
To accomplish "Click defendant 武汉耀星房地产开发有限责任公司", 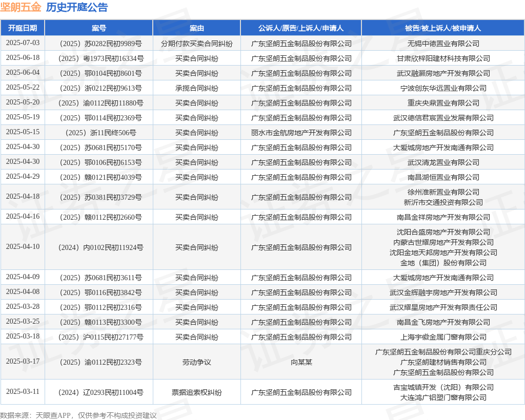I will [443, 307].
